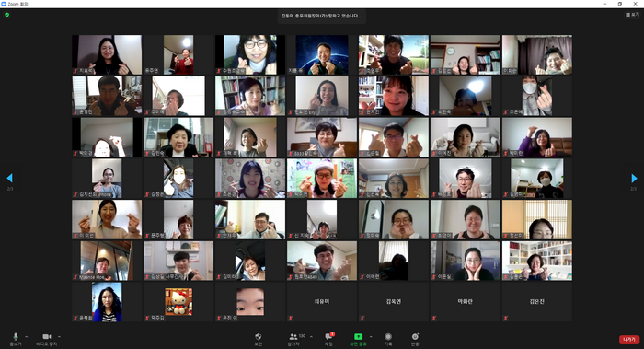The width and height of the screenshot is (644, 349).
Task: Select the Hello Kitty participant thumbnail
Action: click(x=178, y=302)
